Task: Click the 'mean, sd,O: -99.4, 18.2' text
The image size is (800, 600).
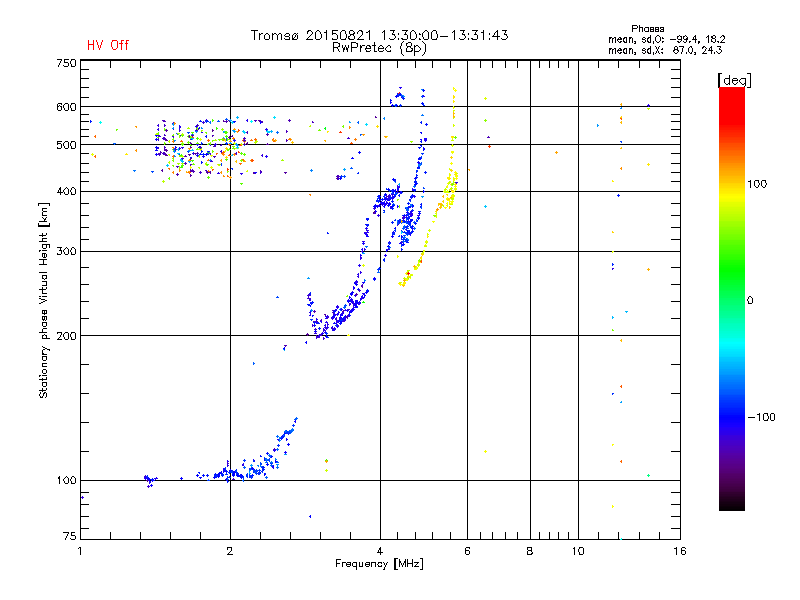Action: point(666,39)
